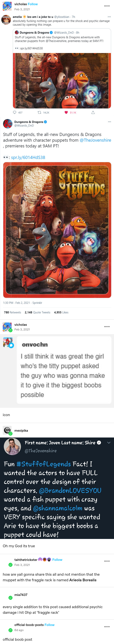Follow official-boob-posts
The width and height of the screenshot is (114, 644).
(x=50, y=625)
